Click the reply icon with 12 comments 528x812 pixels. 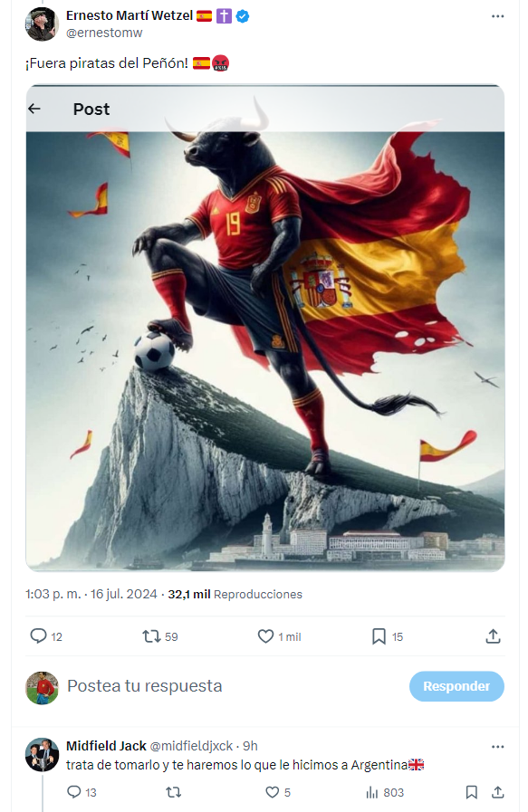38,635
